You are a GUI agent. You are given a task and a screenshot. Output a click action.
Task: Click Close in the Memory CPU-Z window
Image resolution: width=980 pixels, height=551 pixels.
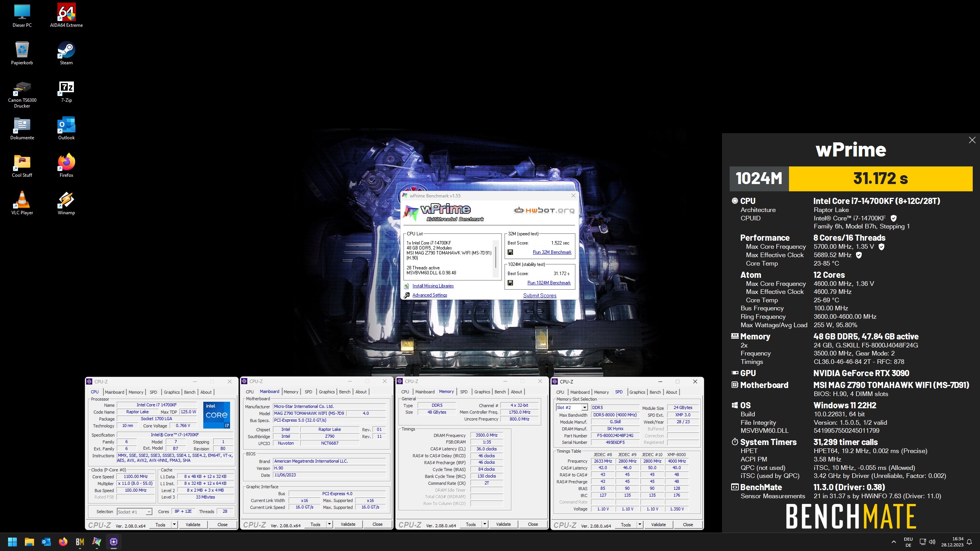point(533,524)
